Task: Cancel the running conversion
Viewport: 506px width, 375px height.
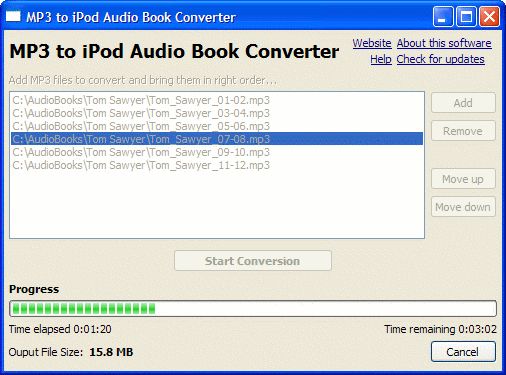Action: point(463,352)
